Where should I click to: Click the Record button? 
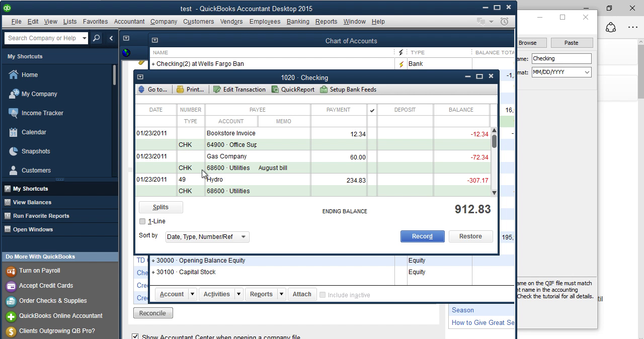422,236
